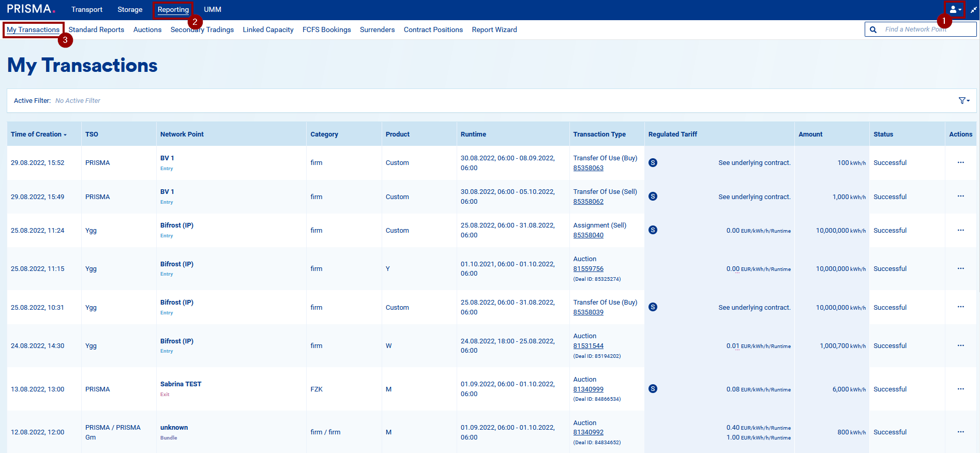The image size is (980, 453).
Task: Click regulated tariff S icon for Sabrina TEST
Action: pyautogui.click(x=653, y=389)
